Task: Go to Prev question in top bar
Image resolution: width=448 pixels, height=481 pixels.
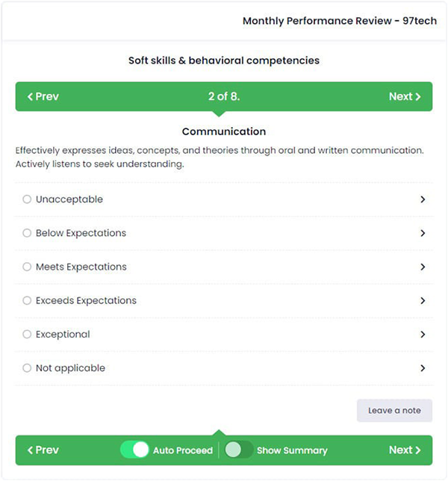Action: tap(43, 96)
